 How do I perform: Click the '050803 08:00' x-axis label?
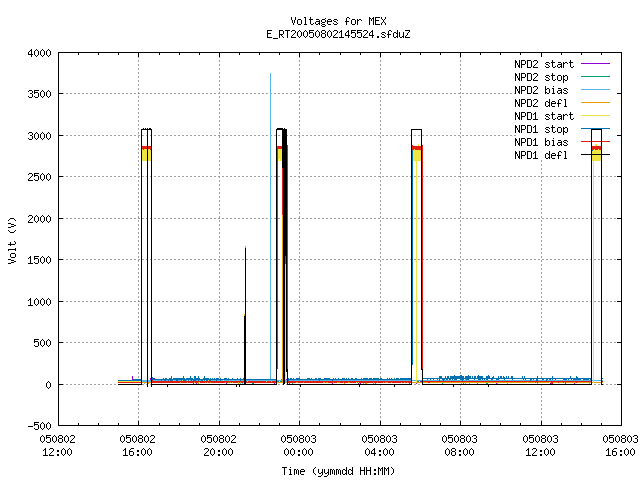point(459,446)
